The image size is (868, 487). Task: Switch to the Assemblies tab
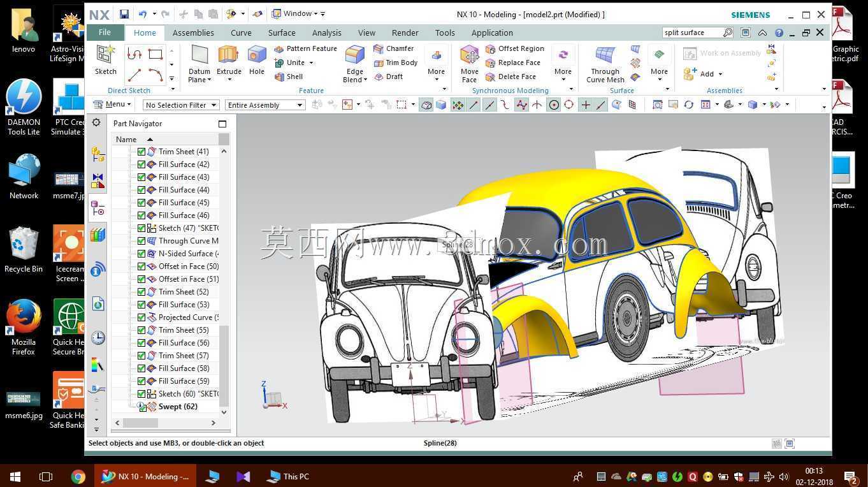[x=193, y=33]
